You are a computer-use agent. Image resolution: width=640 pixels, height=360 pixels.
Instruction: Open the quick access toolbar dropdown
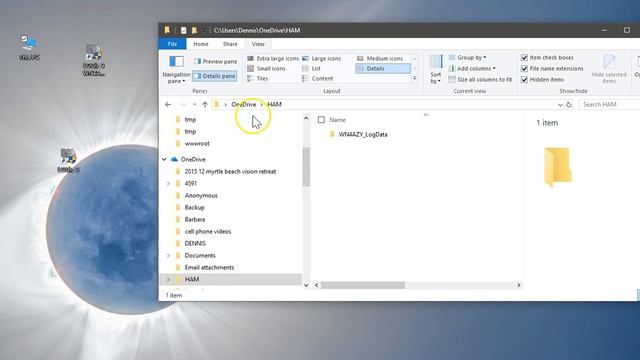pyautogui.click(x=203, y=31)
